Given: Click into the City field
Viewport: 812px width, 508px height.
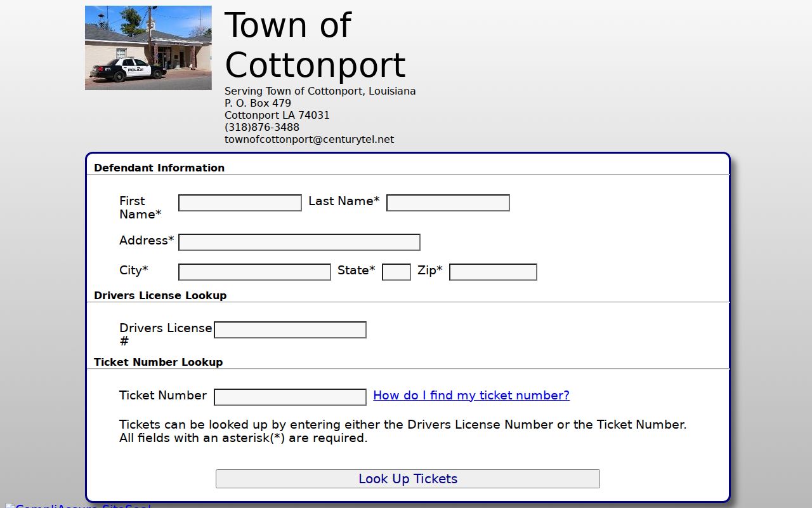Looking at the screenshot, I should pos(254,272).
